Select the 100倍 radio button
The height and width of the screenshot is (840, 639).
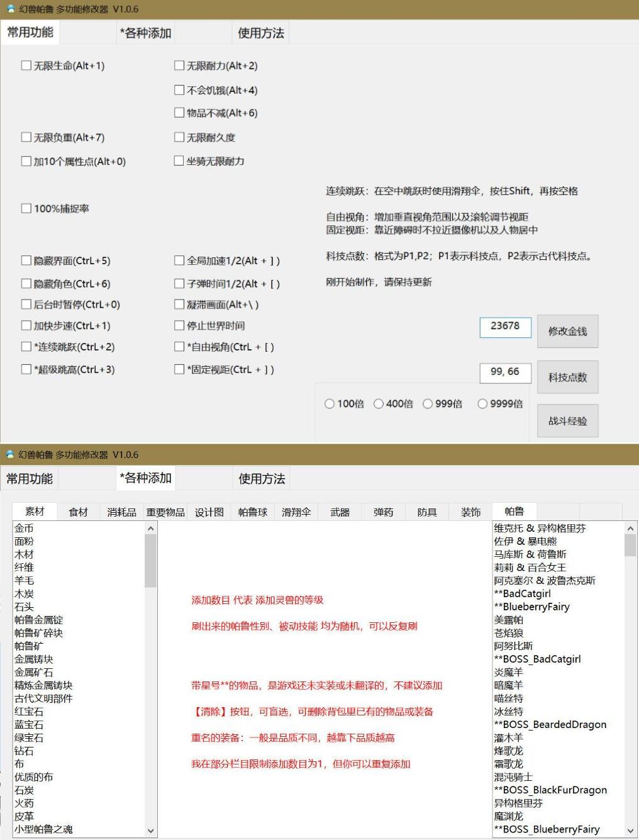[330, 404]
